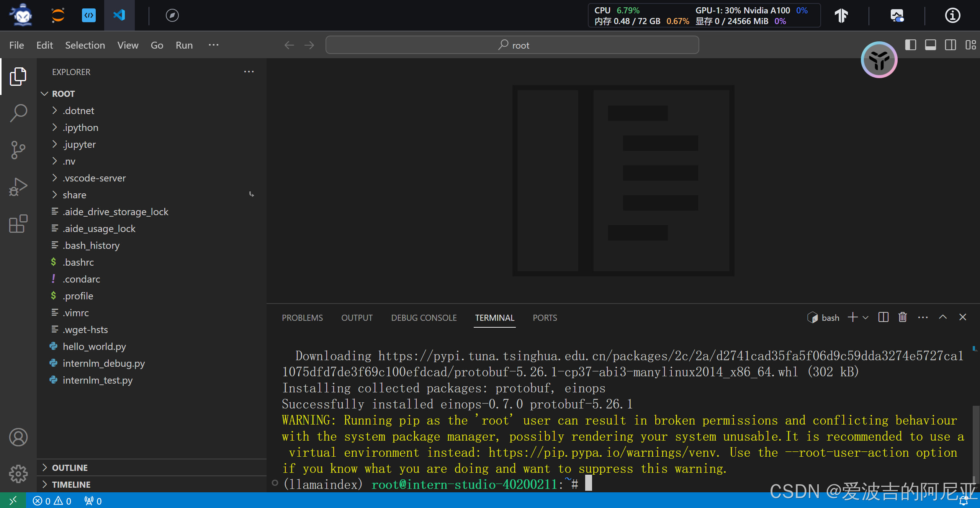Switch to the DEBUG CONSOLE tab
This screenshot has width=980, height=508.
(x=424, y=318)
